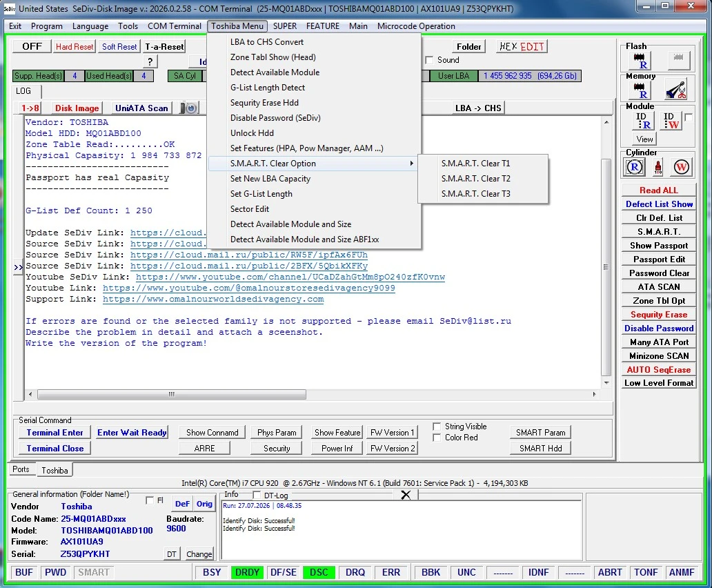The width and height of the screenshot is (712, 588).
Task: Switch to the Toshiba tab
Action: point(55,471)
